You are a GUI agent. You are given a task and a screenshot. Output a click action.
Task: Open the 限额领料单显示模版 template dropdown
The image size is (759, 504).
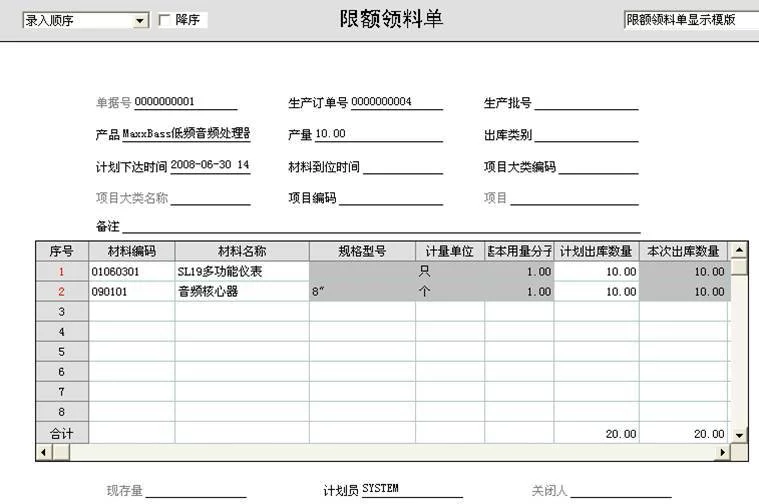pos(691,20)
